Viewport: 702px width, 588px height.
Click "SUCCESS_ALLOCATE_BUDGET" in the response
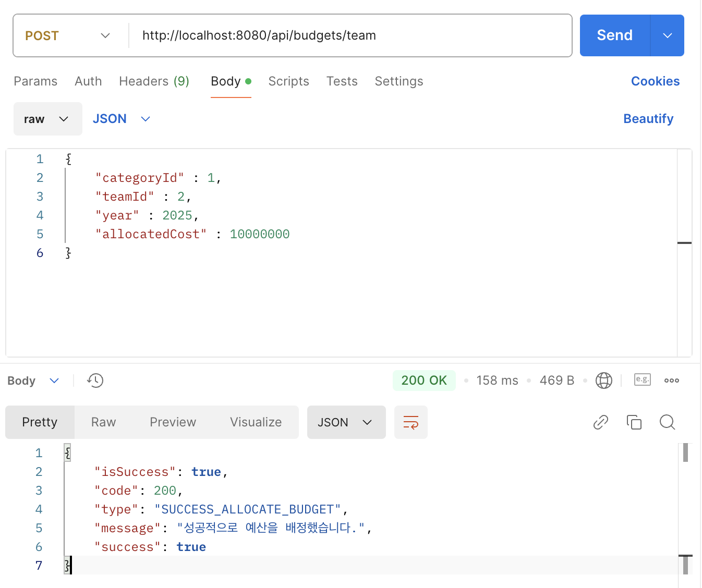(x=248, y=509)
